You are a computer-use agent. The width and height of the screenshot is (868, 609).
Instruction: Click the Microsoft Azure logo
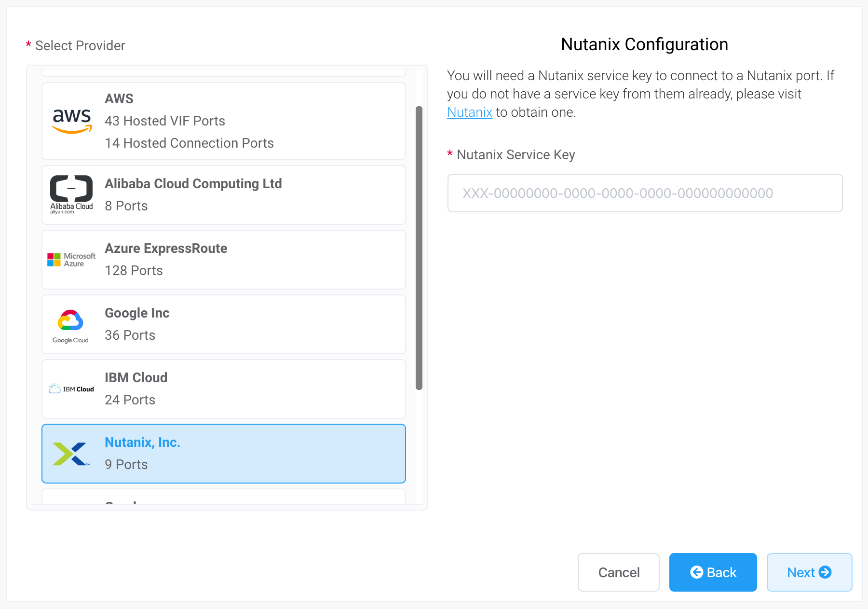point(71,260)
